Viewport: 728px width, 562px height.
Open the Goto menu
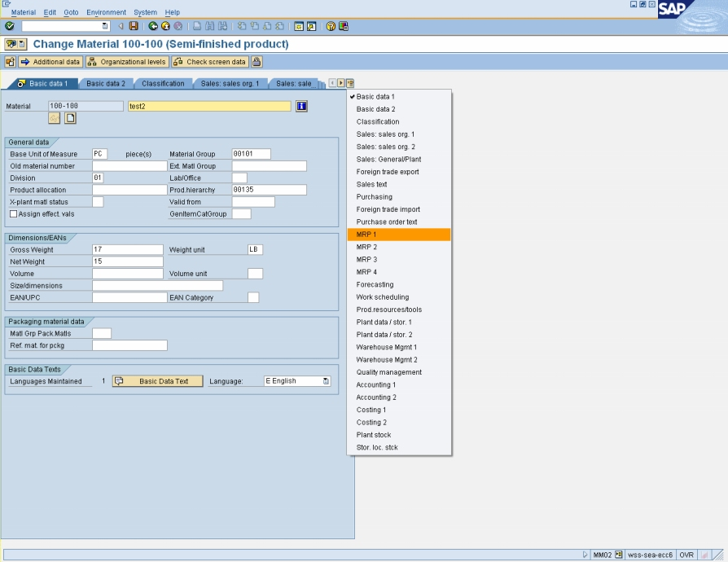click(71, 12)
